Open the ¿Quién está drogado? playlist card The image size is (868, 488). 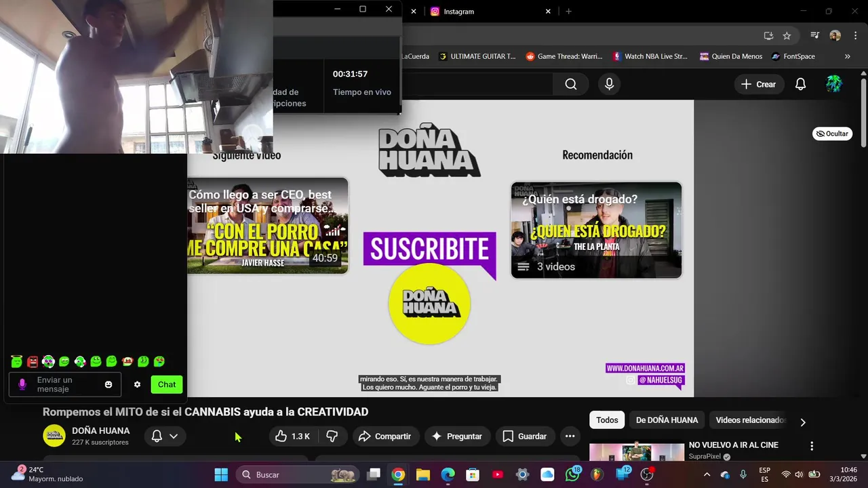(x=596, y=230)
